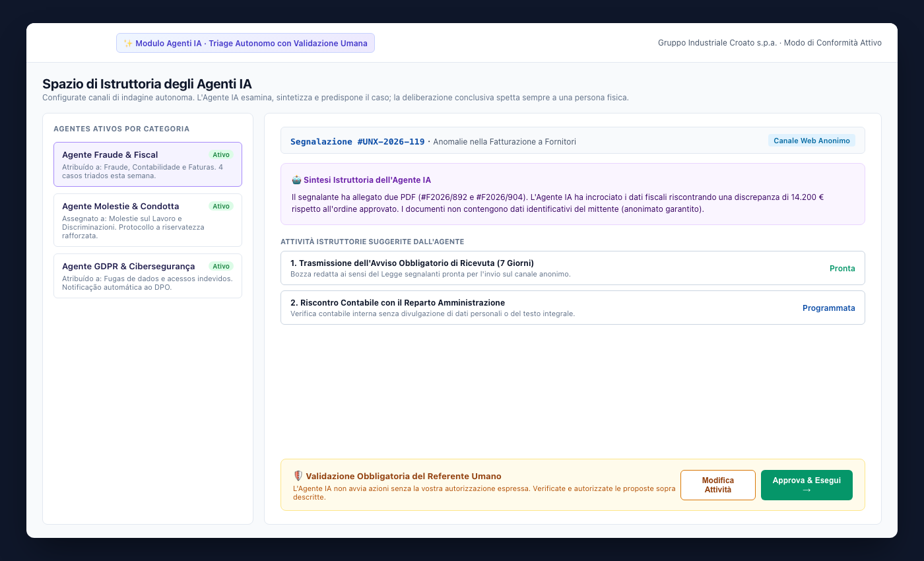The width and height of the screenshot is (924, 561).
Task: Click the Approva & Esegui button
Action: [x=807, y=485]
